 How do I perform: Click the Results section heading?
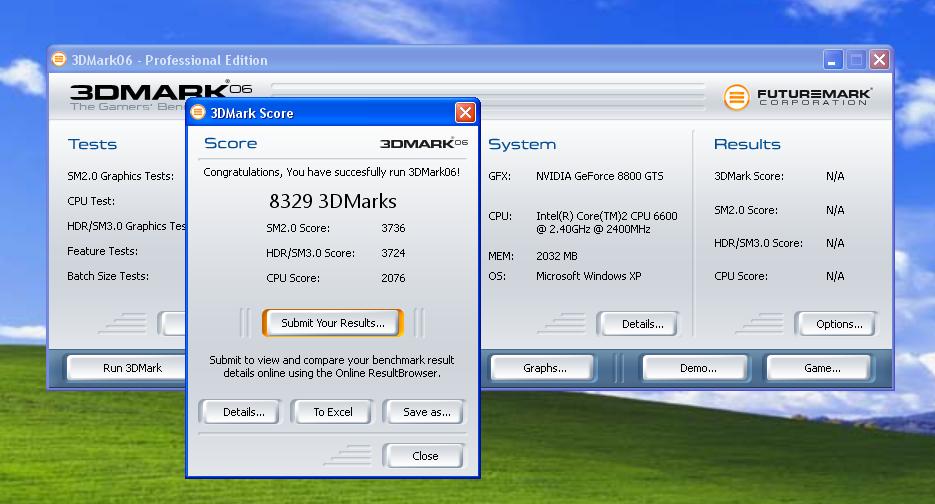747,144
